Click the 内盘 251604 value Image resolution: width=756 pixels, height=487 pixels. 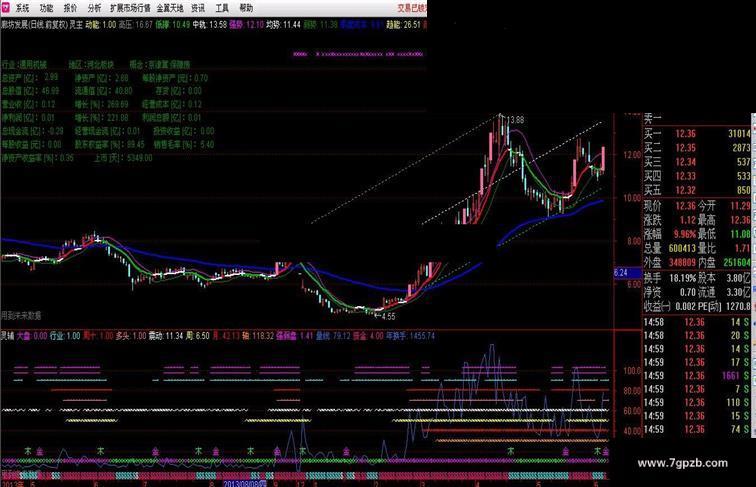(x=737, y=263)
